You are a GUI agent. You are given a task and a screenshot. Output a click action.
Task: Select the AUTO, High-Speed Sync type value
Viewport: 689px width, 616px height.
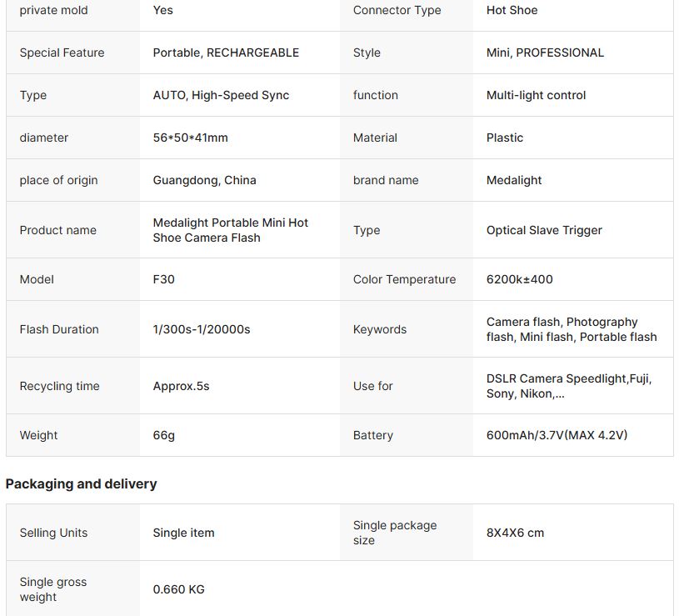point(221,95)
